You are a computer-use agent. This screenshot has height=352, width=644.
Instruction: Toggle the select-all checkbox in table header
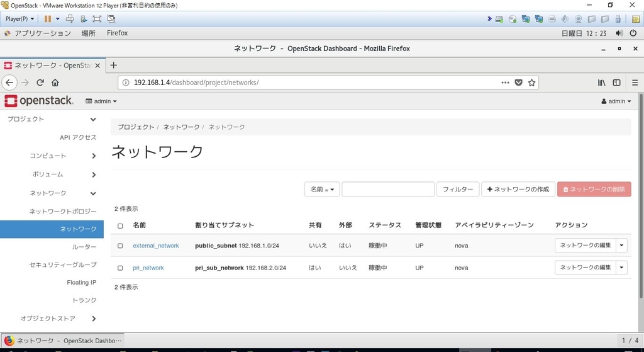pyautogui.click(x=120, y=226)
